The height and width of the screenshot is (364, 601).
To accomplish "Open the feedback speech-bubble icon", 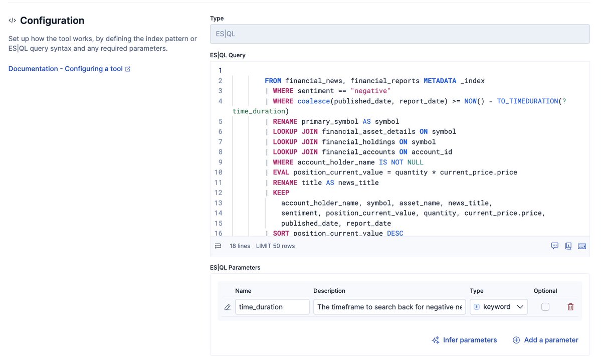I will (554, 246).
